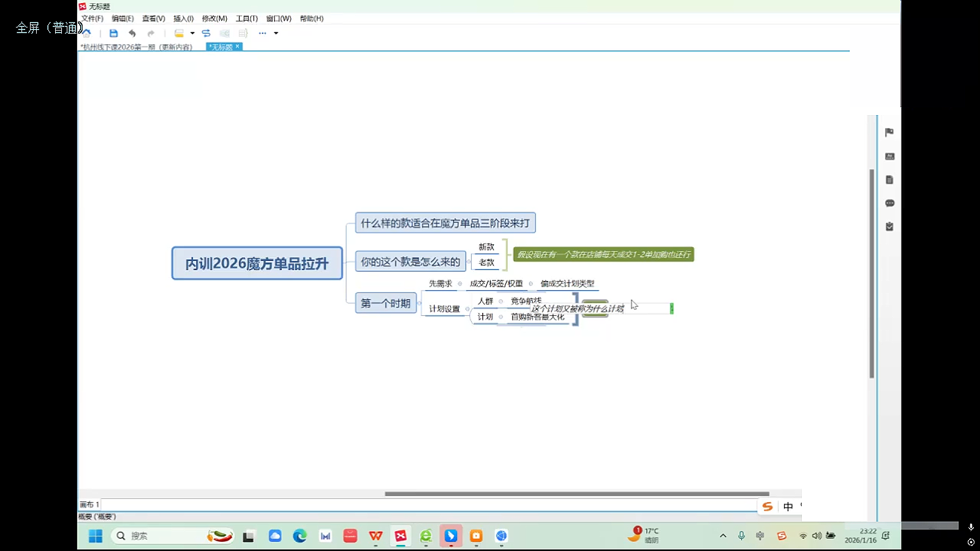Expand the more tools overflow dropdown arrow
The height and width of the screenshot is (551, 980).
coord(276,33)
